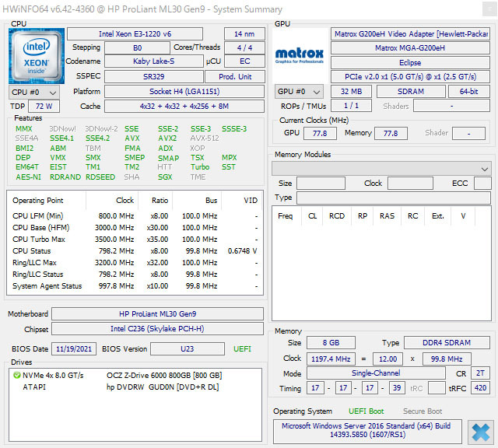Click the Turbo feature label
498x448 pixels.
200,167
